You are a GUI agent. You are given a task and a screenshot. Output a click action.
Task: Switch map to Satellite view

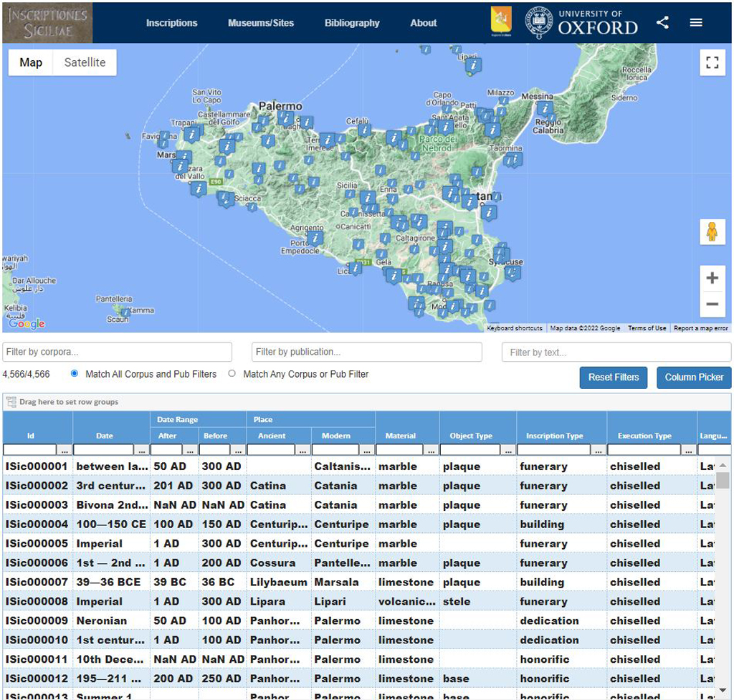coord(85,62)
